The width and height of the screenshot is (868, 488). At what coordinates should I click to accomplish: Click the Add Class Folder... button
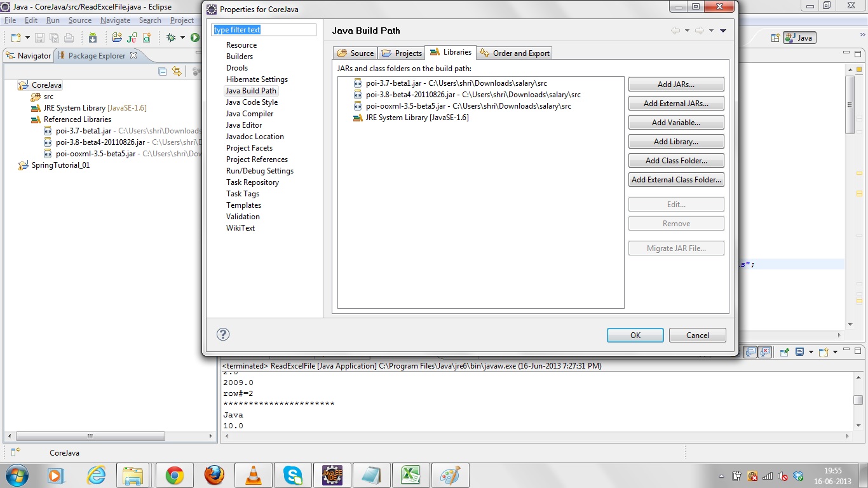pyautogui.click(x=676, y=161)
